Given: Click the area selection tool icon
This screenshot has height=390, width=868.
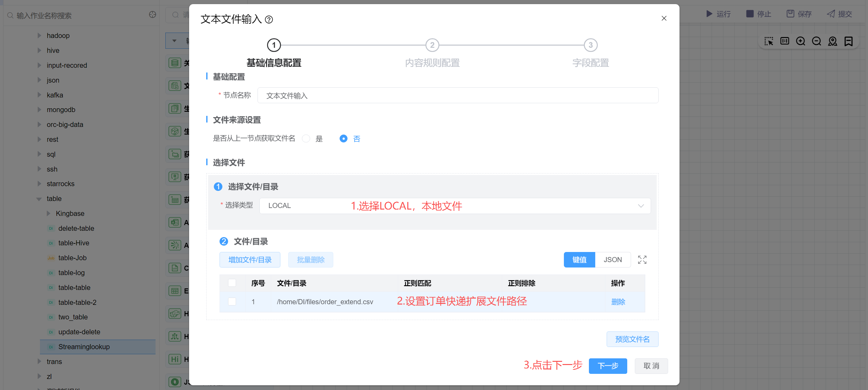Looking at the screenshot, I should (769, 41).
